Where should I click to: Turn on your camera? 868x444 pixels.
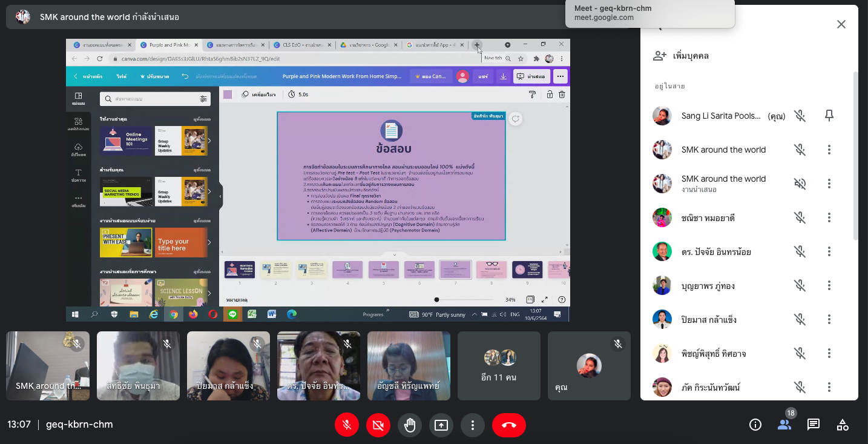[x=378, y=425]
